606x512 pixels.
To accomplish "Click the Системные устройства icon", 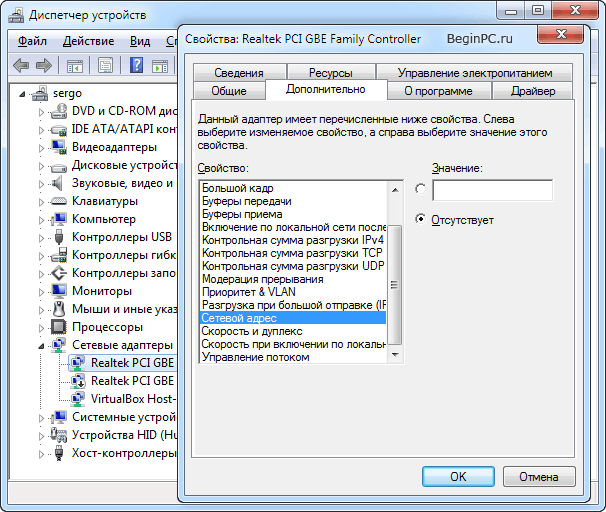I will pyautogui.click(x=59, y=417).
